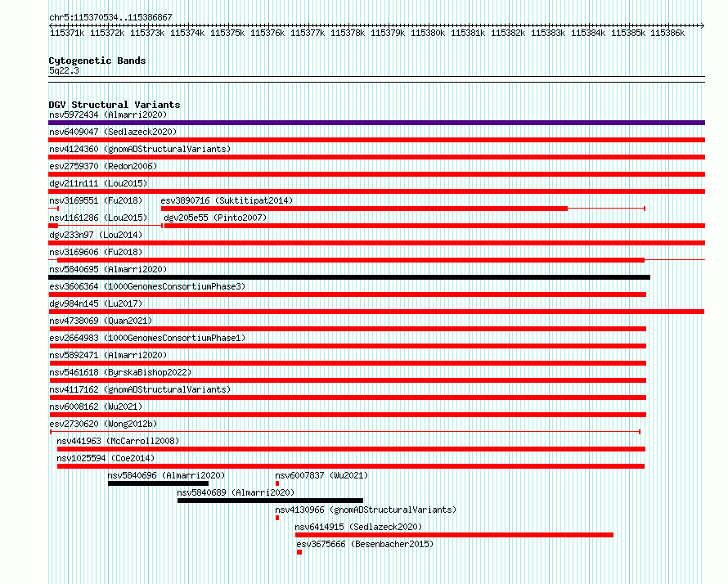Click the ruler's right arrow end
This screenshot has height=584, width=728.
pyautogui.click(x=703, y=25)
